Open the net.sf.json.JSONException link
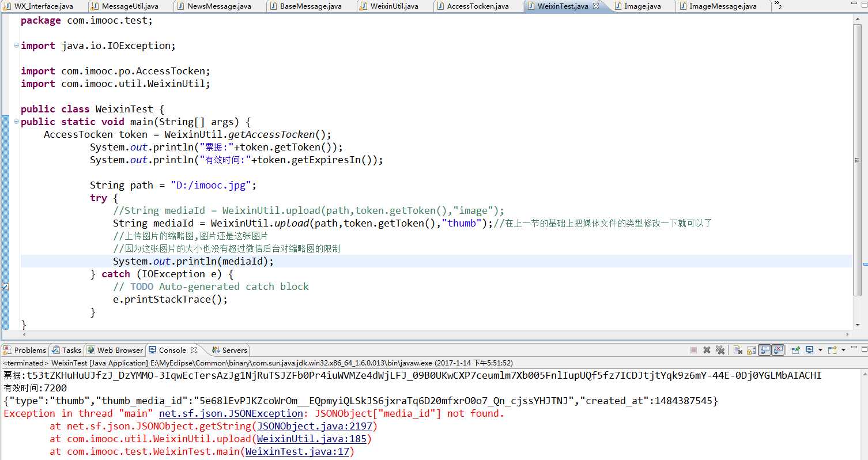This screenshot has height=460, width=868. click(231, 413)
